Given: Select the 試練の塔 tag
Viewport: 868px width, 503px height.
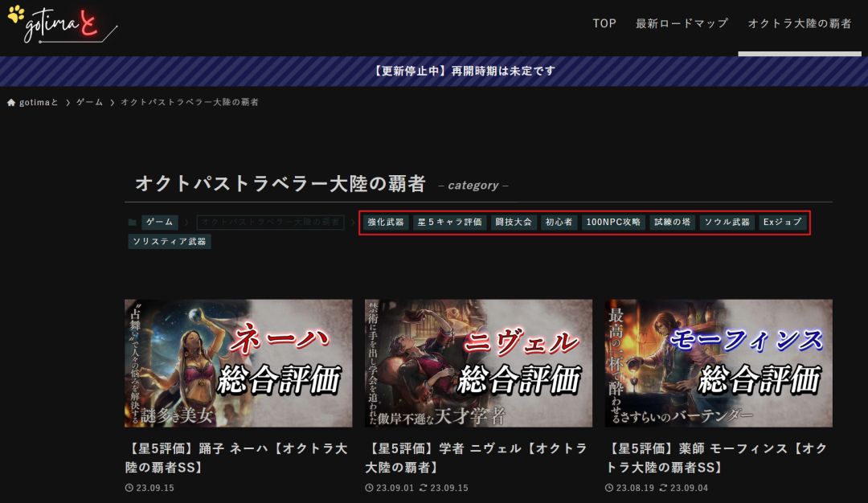Looking at the screenshot, I should click(x=673, y=222).
